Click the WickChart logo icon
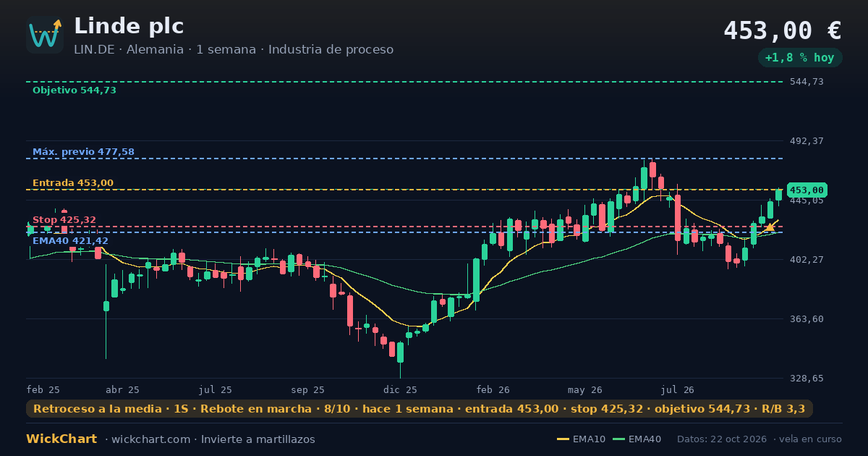868x456 pixels. (x=45, y=35)
